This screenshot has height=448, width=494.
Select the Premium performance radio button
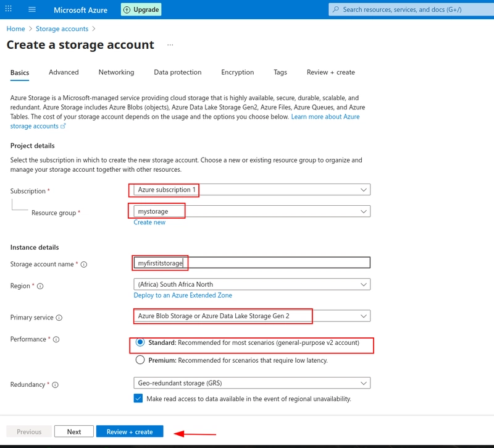point(140,360)
